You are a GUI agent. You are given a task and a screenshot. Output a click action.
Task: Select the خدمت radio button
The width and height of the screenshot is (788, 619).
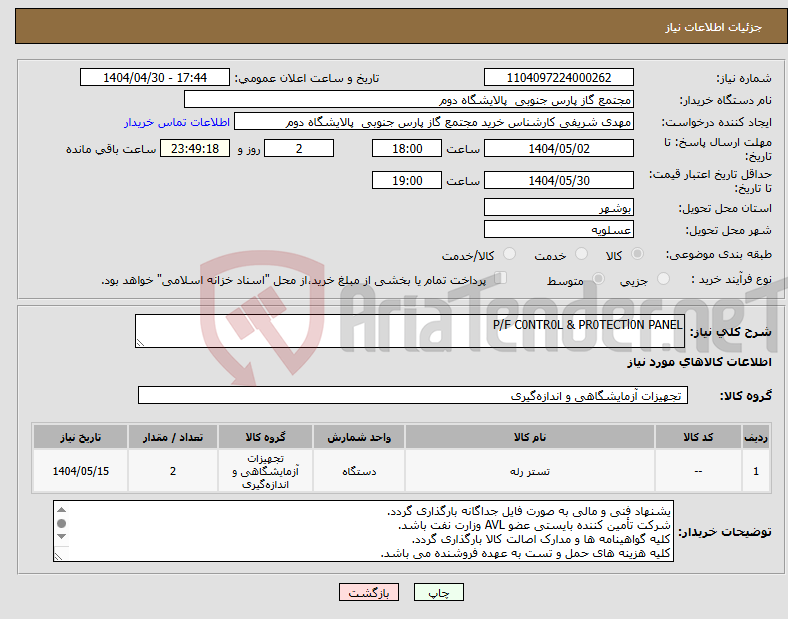(x=581, y=254)
